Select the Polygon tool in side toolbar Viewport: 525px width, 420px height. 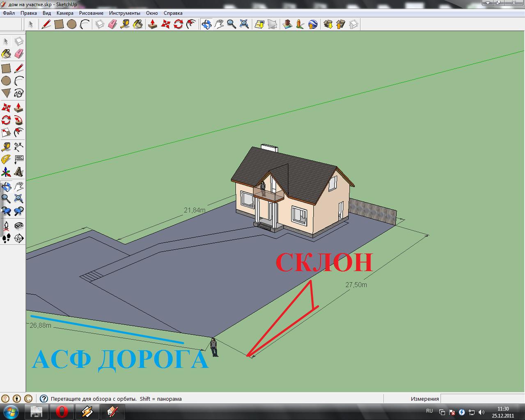pos(6,93)
